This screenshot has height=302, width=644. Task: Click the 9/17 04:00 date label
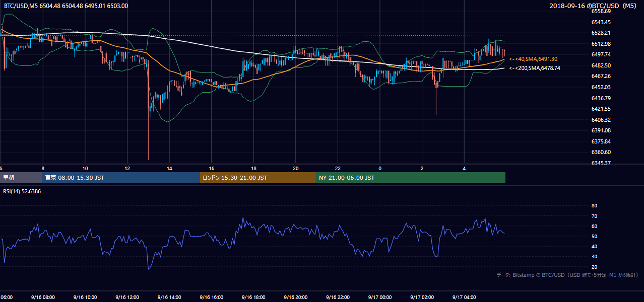464,297
